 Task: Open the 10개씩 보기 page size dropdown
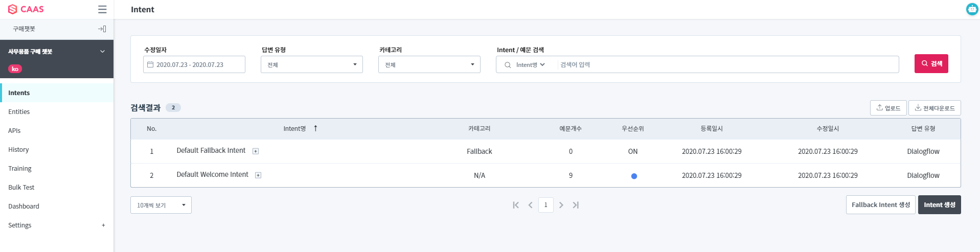point(161,205)
